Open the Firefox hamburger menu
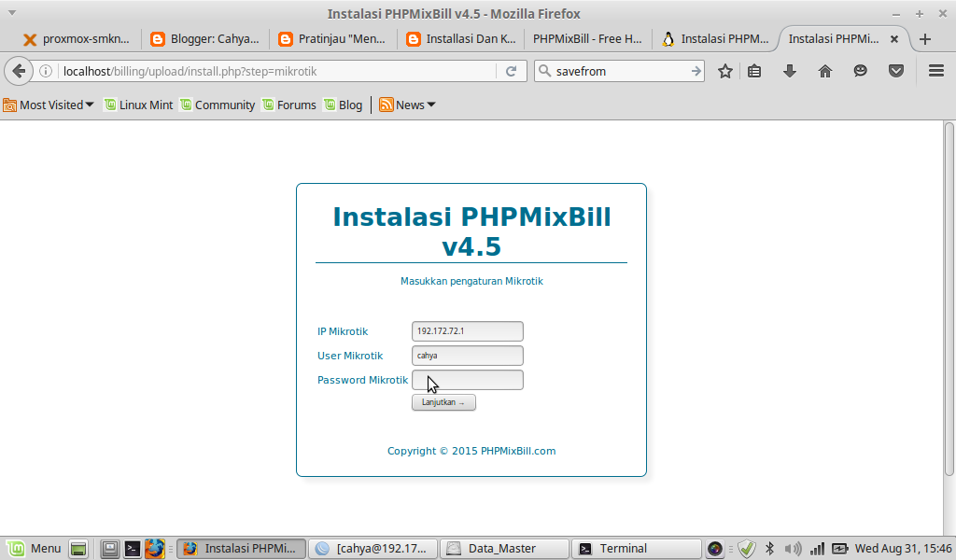Screen dimensions: 956x560 pos(936,71)
